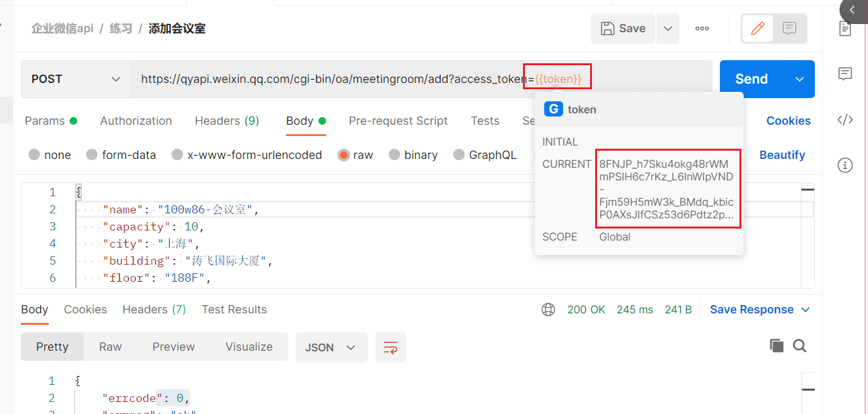Viewport: 868px width, 414px height.
Task: Click the Cookies link
Action: (788, 121)
